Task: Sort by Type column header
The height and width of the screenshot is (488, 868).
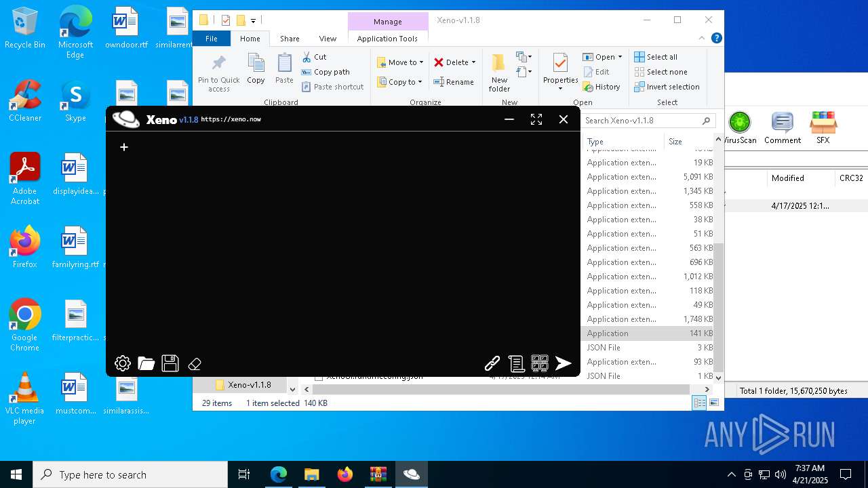Action: [x=623, y=142]
